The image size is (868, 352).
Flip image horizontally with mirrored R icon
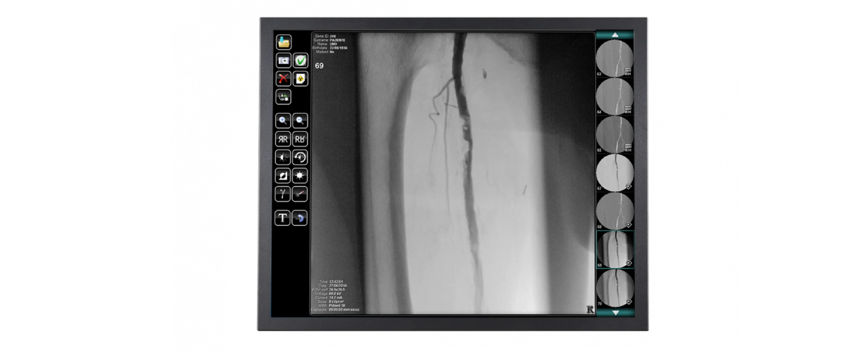click(x=283, y=139)
